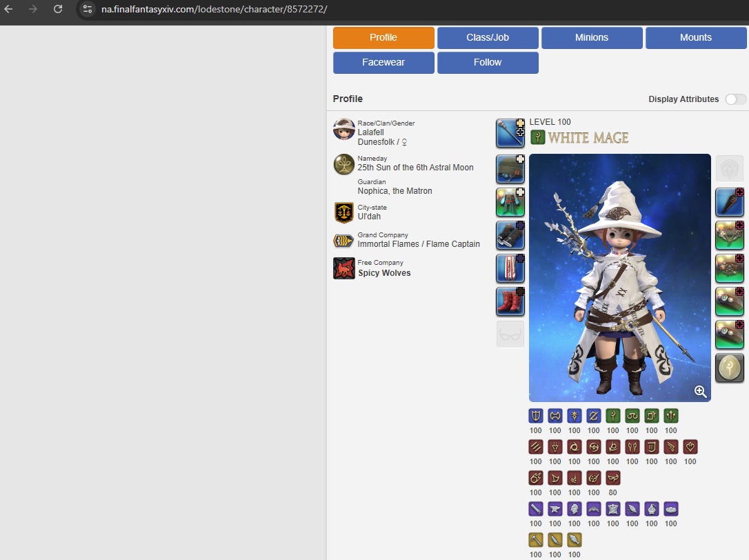This screenshot has width=749, height=560.
Task: Open the Spicy Wolves free company link
Action: point(384,273)
